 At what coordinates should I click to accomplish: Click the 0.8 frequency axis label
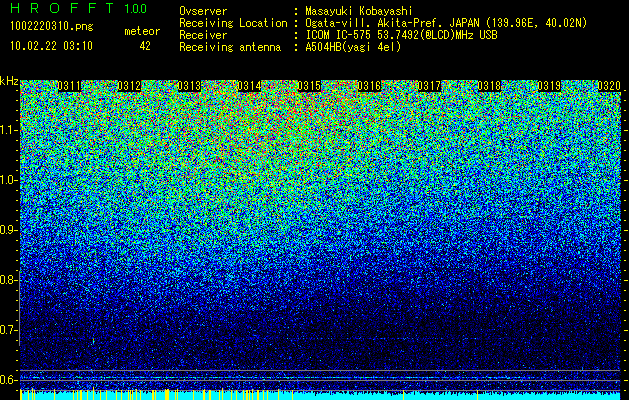coord(8,280)
